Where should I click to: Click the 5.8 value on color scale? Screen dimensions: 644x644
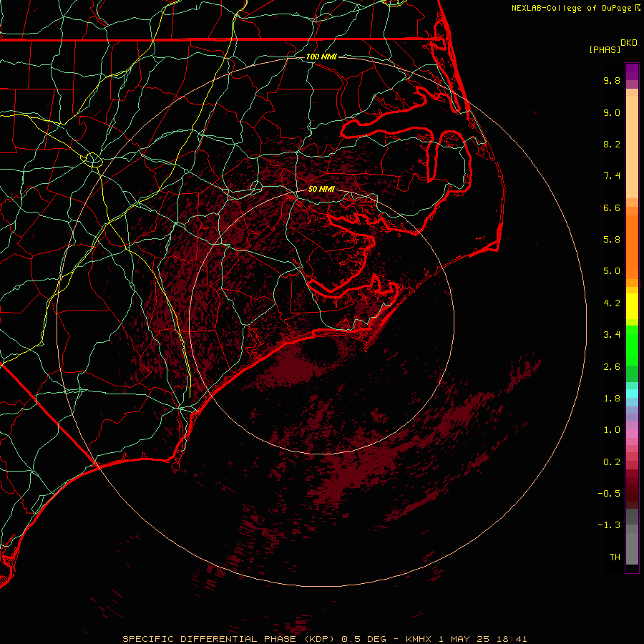tap(612, 240)
